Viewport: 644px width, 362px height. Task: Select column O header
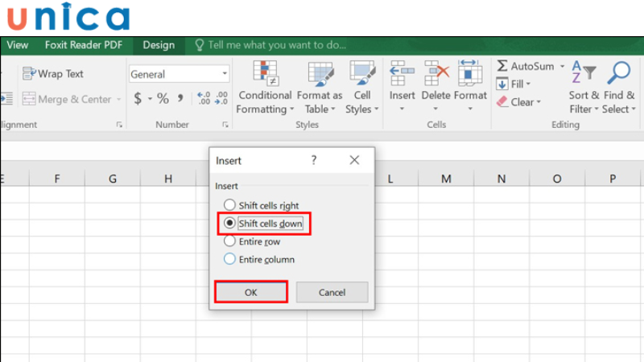557,179
